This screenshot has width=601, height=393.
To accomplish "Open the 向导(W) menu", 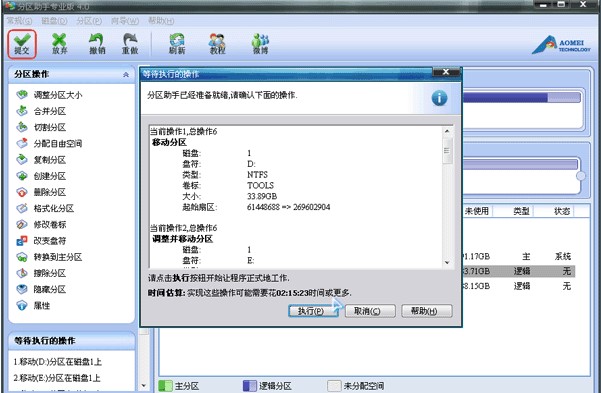I will 125,21.
